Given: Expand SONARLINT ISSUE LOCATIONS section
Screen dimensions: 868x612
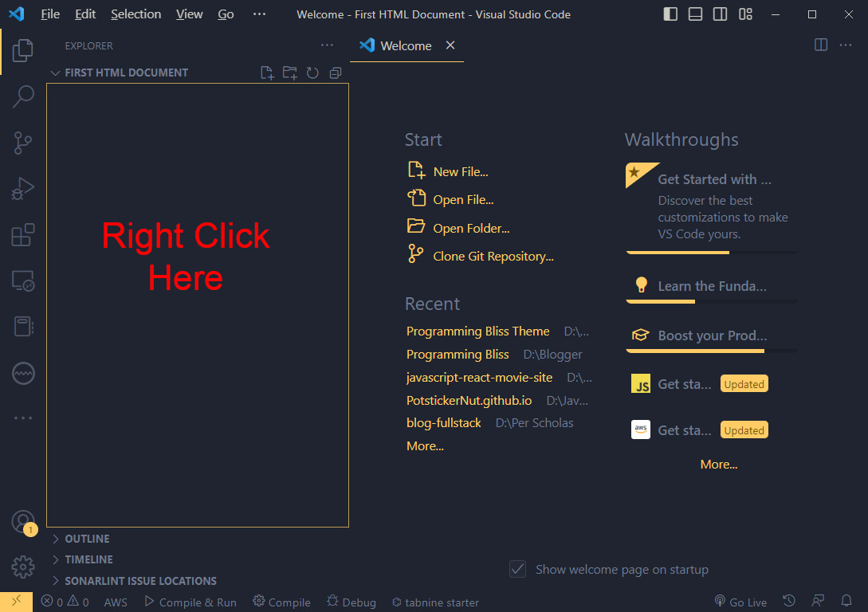Looking at the screenshot, I should [x=140, y=580].
